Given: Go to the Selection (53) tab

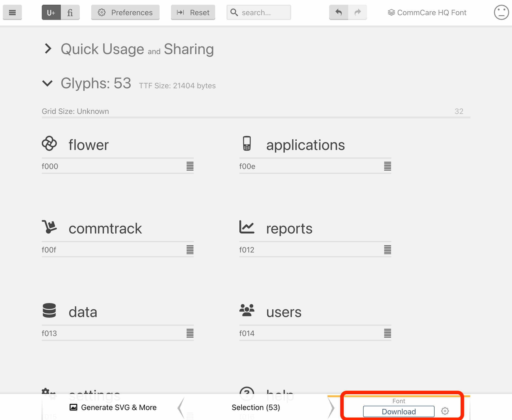Looking at the screenshot, I should [x=256, y=407].
